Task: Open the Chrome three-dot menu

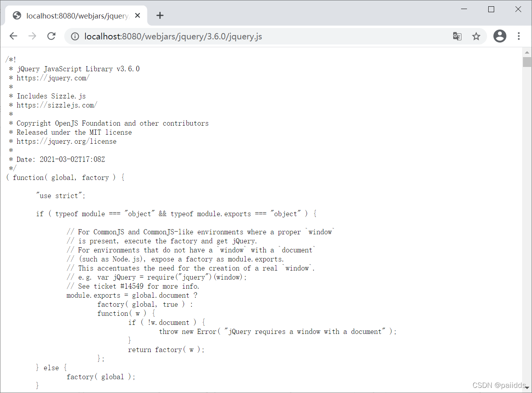Action: tap(519, 36)
